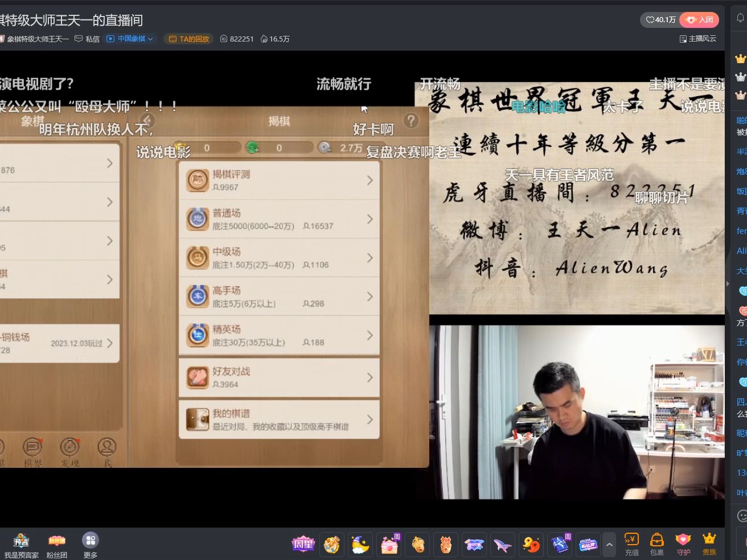This screenshot has width=747, height=560.
Task: Click the 车 medal icon of 高手场
Action: 198,296
